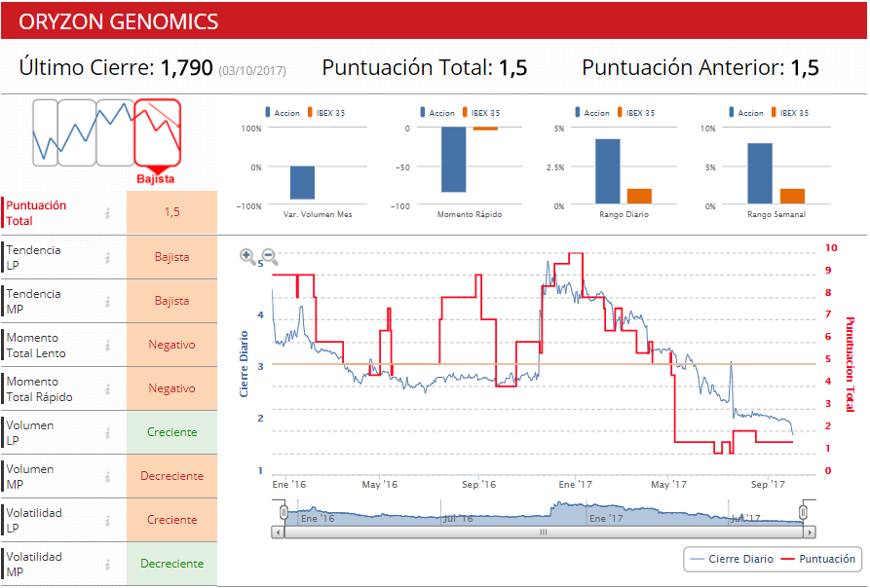Click the Cierre Diario vertical axis title
The image size is (870, 588).
(x=244, y=364)
